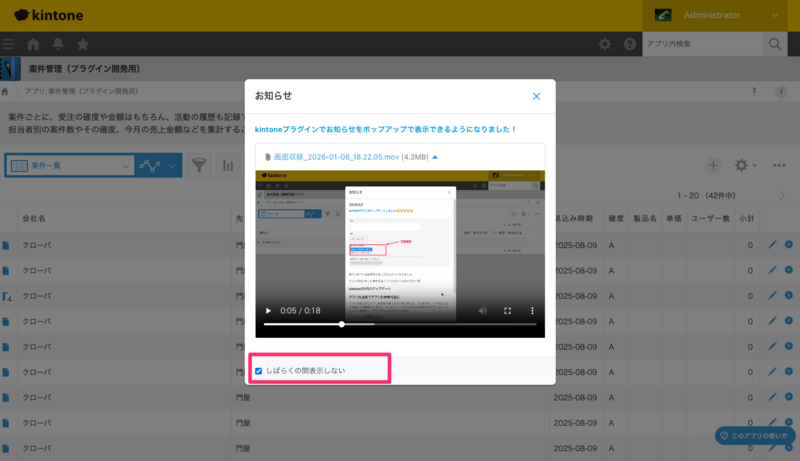This screenshot has width=800, height=461.
Task: Click the app title 案件管理(プラグイン開発用)
Action: pos(84,69)
